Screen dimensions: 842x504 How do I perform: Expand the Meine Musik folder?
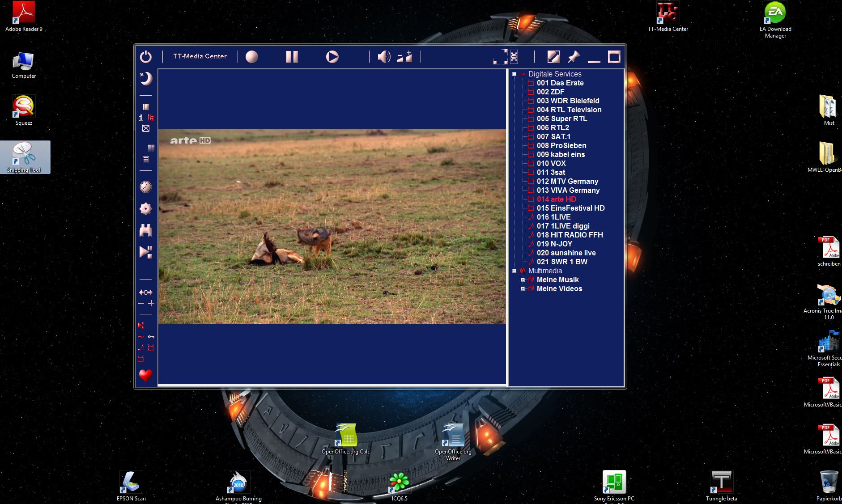click(523, 280)
